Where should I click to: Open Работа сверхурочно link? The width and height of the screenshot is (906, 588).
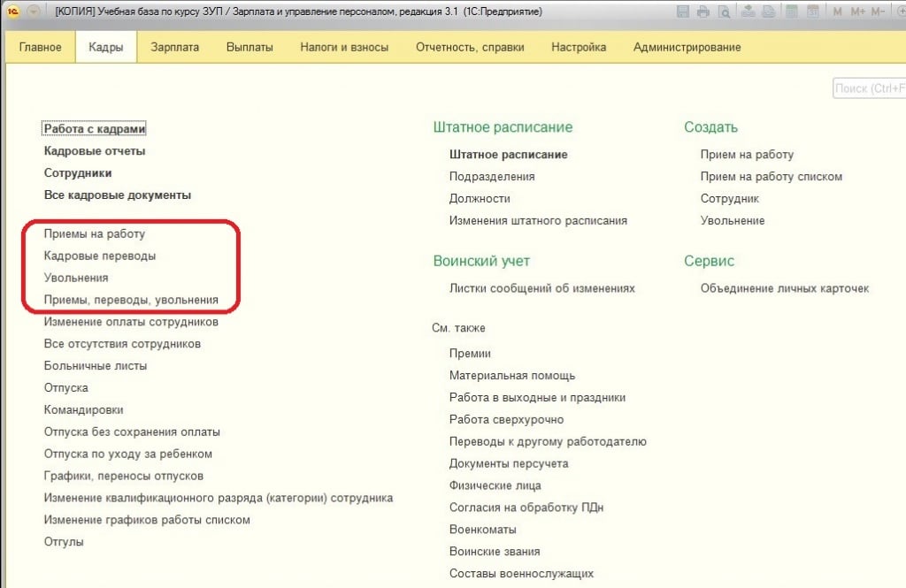tap(507, 419)
